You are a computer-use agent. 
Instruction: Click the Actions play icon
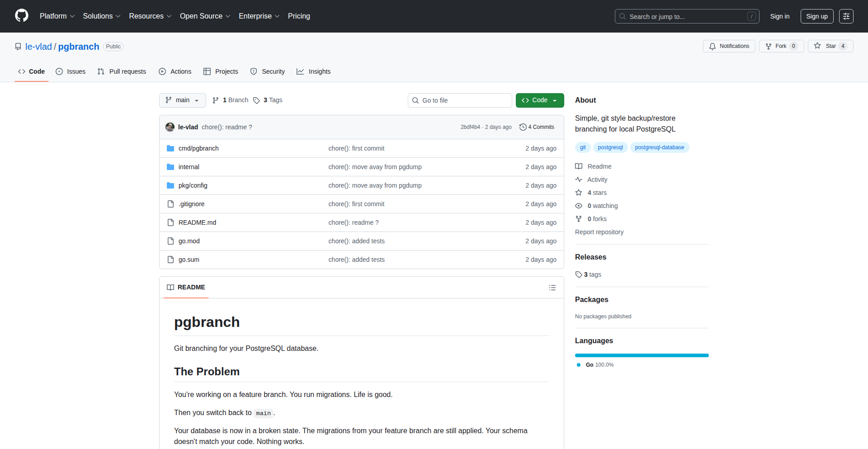point(162,71)
